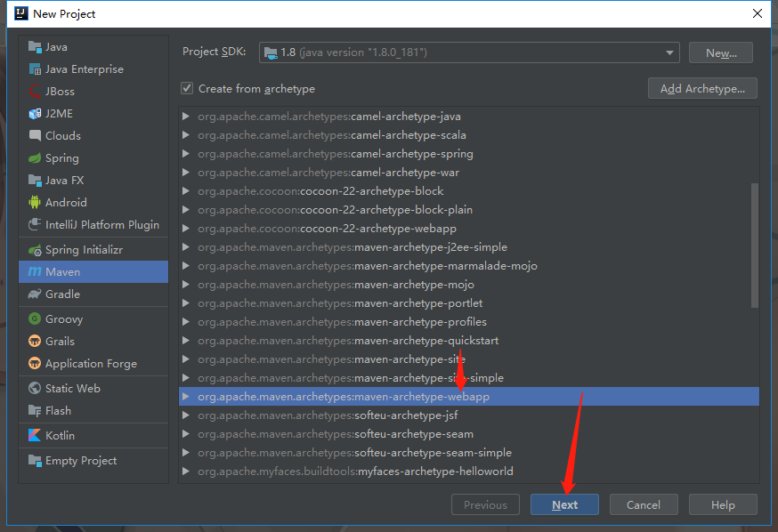Click the IntelliJ Platform Plugin icon

point(35,224)
